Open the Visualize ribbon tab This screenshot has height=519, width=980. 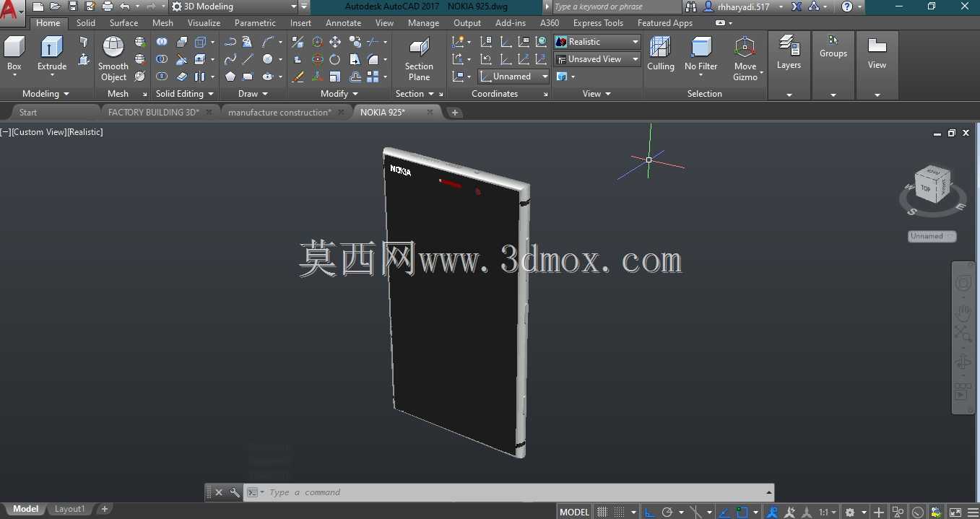pos(204,23)
